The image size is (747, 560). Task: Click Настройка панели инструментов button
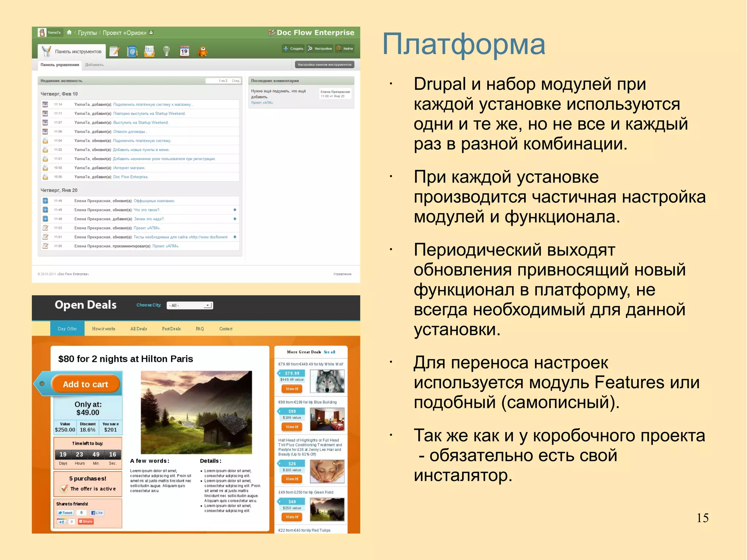pyautogui.click(x=325, y=65)
